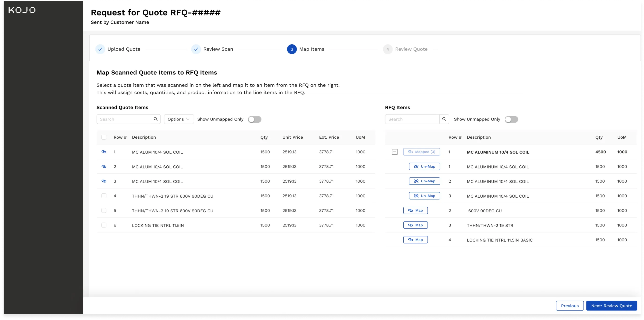Toggle Show Unmapped Only for RFQ Items
Screen dimensions: 644x320
(x=511, y=120)
